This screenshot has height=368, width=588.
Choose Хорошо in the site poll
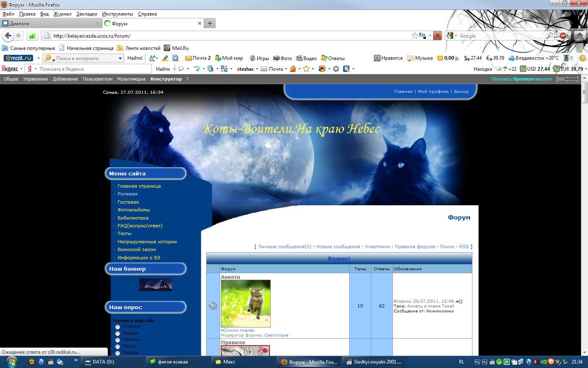118,333
